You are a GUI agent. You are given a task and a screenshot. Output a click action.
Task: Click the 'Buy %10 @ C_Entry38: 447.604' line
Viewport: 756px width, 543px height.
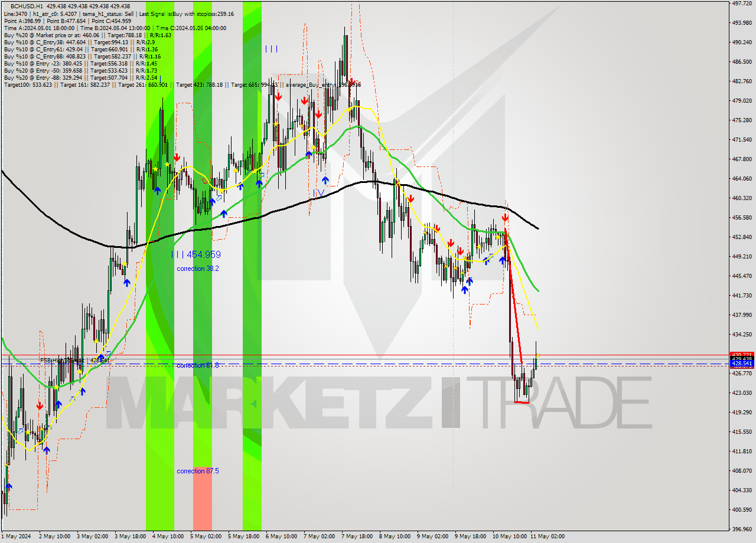pos(79,42)
